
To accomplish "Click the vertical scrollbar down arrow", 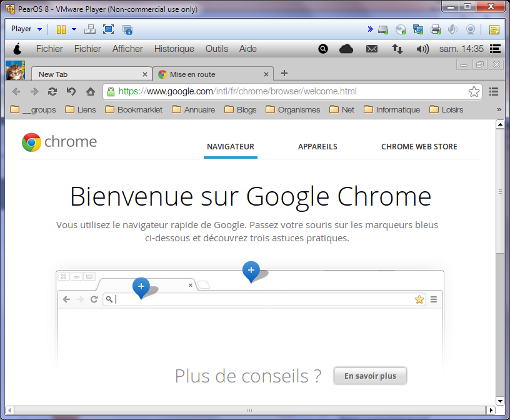I will pos(500,401).
